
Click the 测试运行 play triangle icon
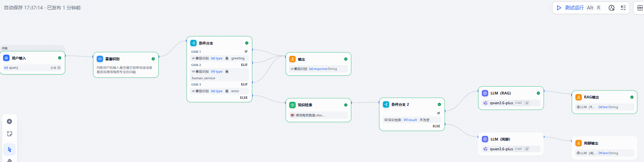(x=559, y=8)
